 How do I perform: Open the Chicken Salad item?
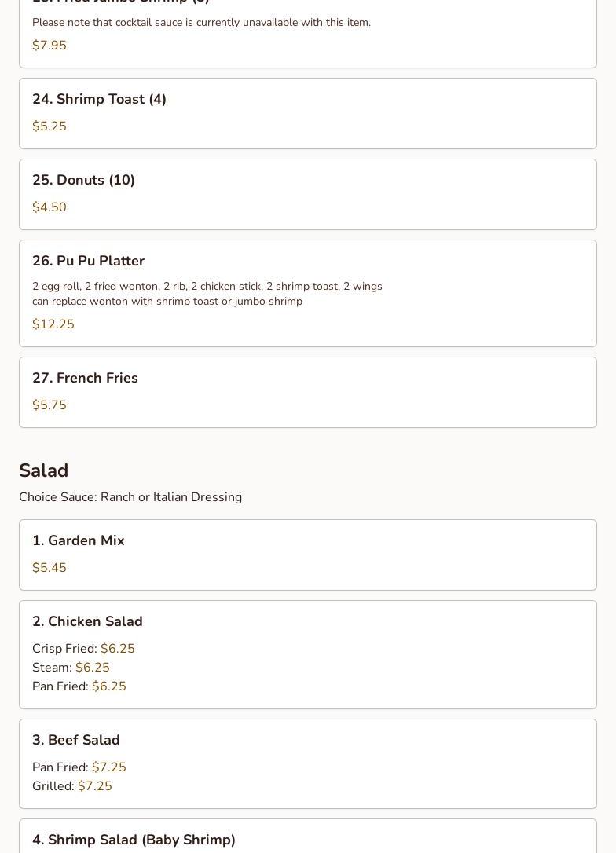tap(87, 622)
